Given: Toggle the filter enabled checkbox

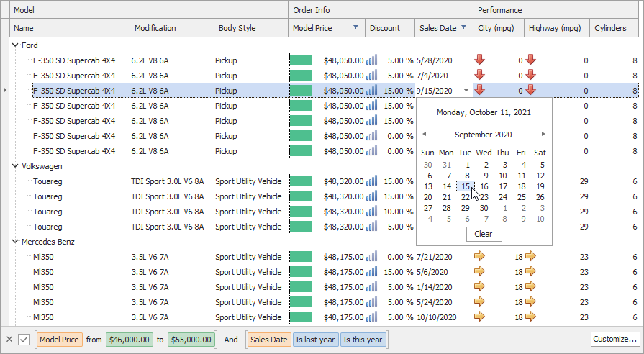Looking at the screenshot, I should click(x=24, y=340).
